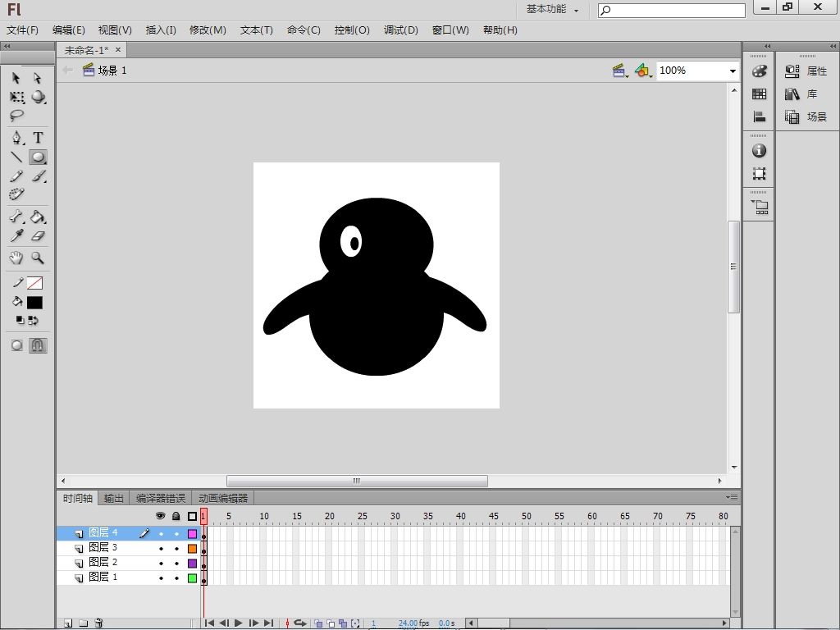Image resolution: width=840 pixels, height=630 pixels.
Task: Open the Info panel icon
Action: coord(759,151)
